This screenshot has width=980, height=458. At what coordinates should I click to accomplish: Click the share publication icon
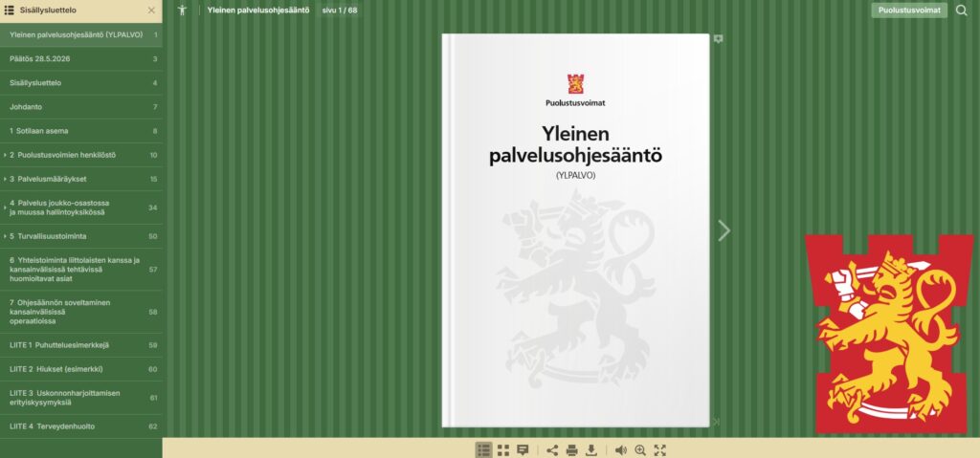coord(552,450)
